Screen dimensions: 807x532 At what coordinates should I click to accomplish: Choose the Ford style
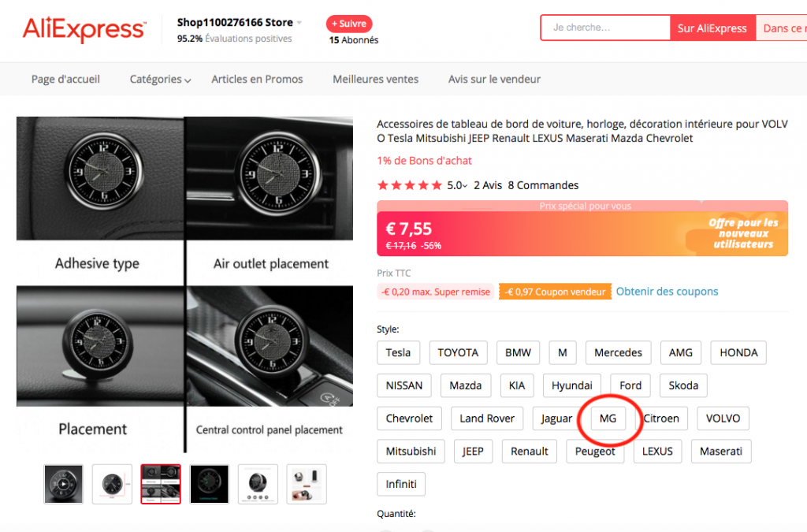(630, 385)
